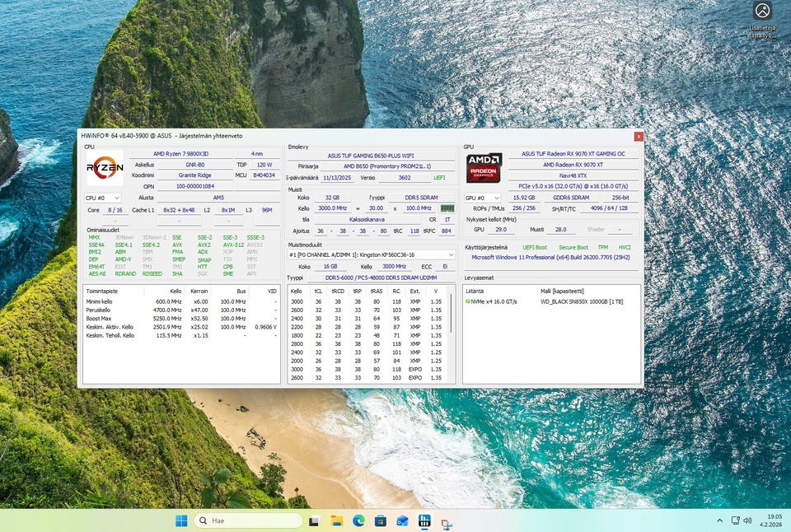
Task: Click the green memory module icon
Action: click(447, 208)
